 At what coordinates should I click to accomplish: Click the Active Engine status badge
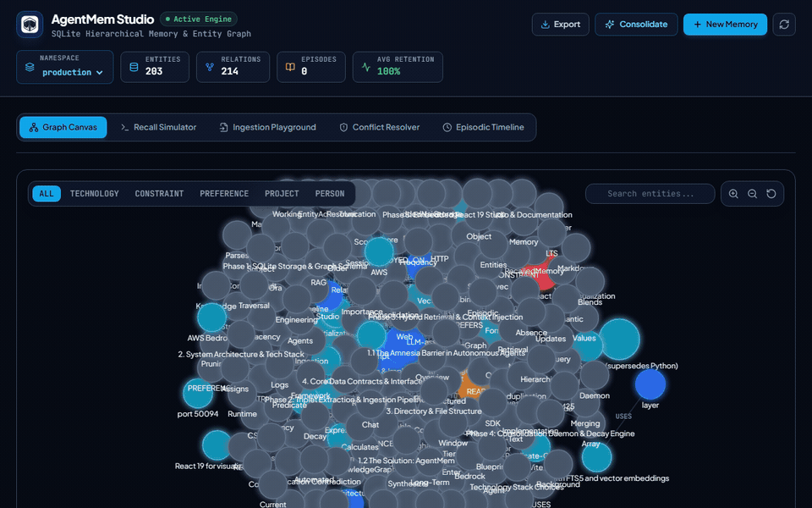coord(199,19)
